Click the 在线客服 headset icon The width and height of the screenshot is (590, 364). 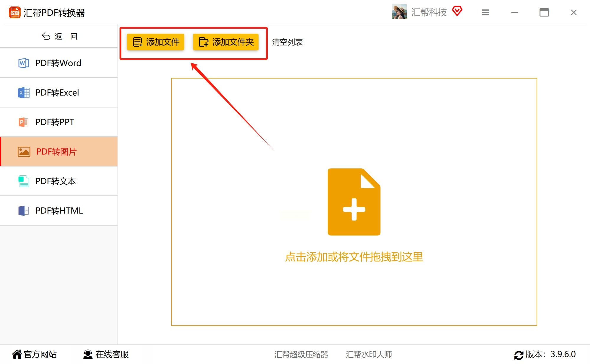pyautogui.click(x=88, y=354)
